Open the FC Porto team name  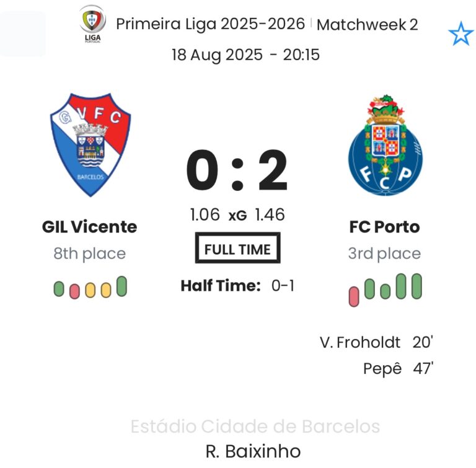pos(384,227)
